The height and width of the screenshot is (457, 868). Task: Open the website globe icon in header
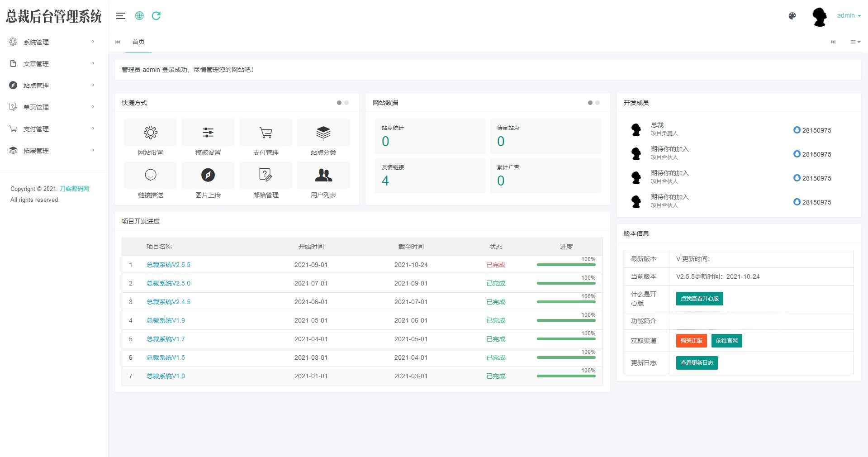[139, 16]
